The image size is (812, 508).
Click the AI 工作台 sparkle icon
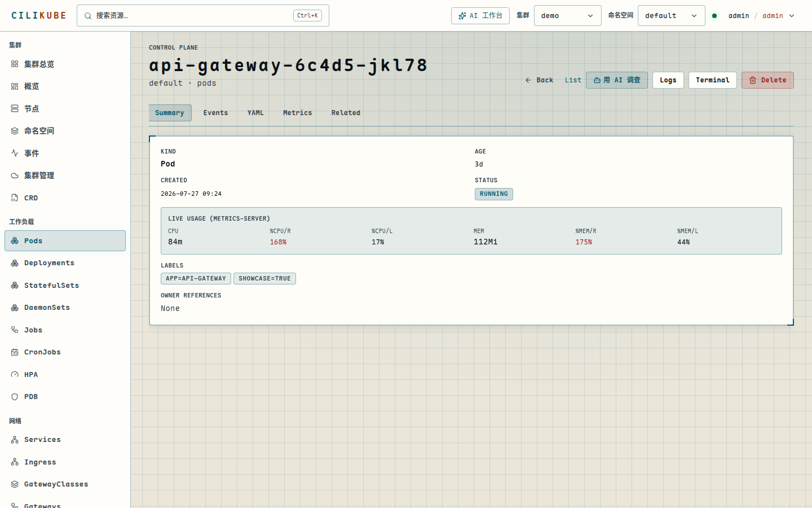pyautogui.click(x=462, y=16)
